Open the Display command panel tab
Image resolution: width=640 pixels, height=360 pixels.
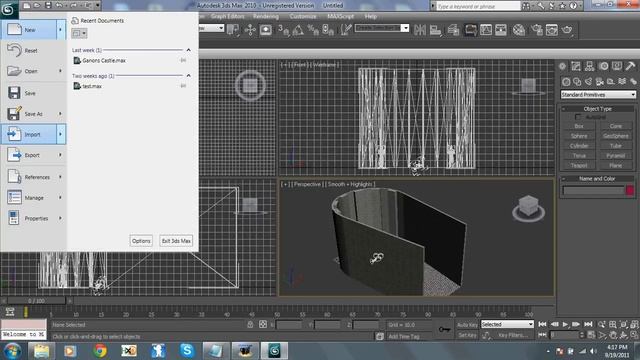point(617,66)
